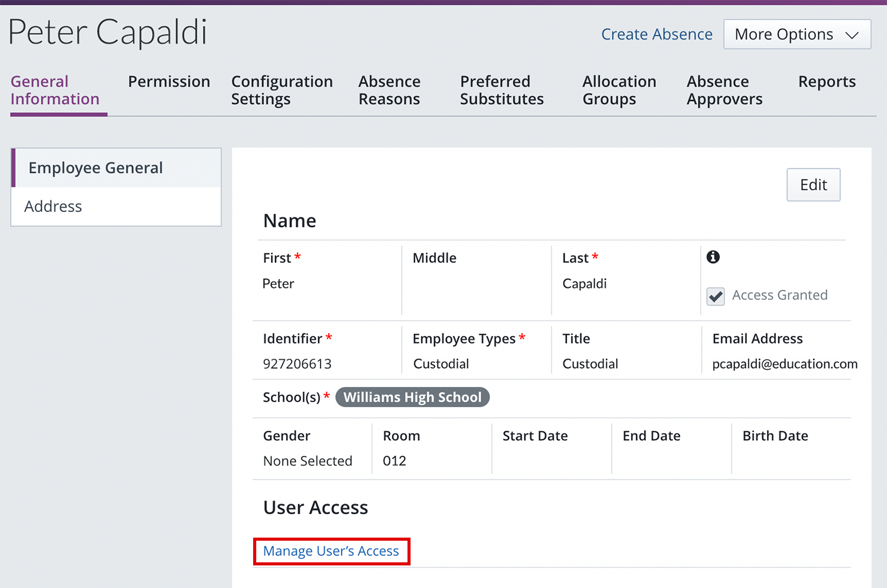Click the info icon beside Last name
887x588 pixels.
pos(713,257)
